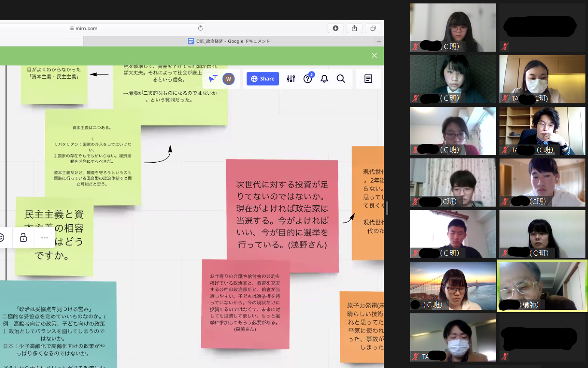Toggle the collaborator cursors icon
Image resolution: width=588 pixels, height=368 pixels.
(213, 79)
